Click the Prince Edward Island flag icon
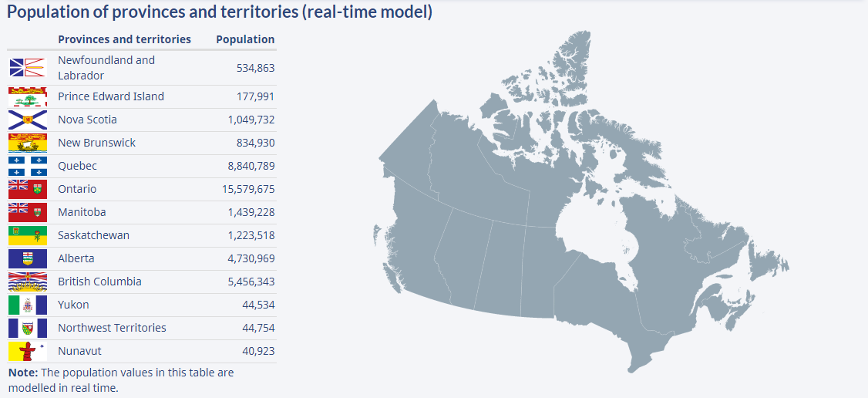This screenshot has width=868, height=398. point(28,97)
